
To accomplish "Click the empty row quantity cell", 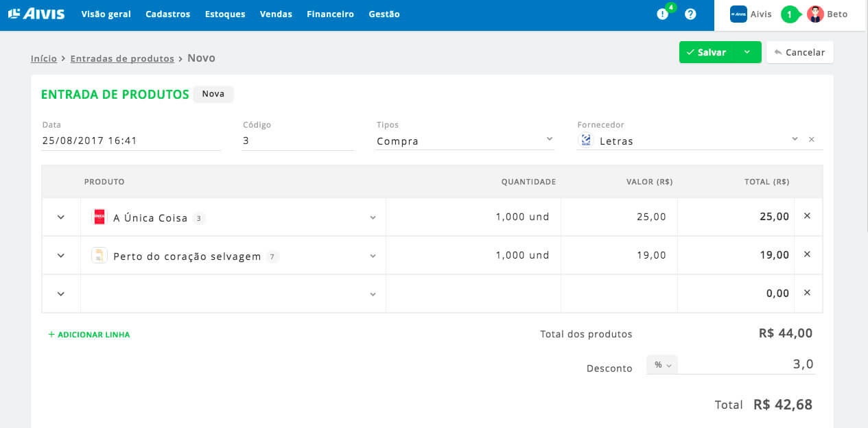I will [473, 294].
